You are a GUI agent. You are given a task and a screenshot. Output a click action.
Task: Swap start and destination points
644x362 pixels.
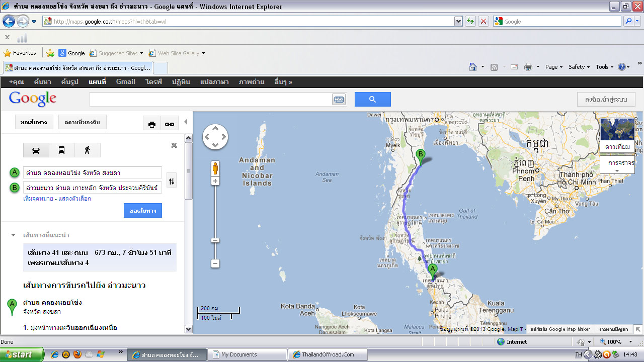coord(172,181)
